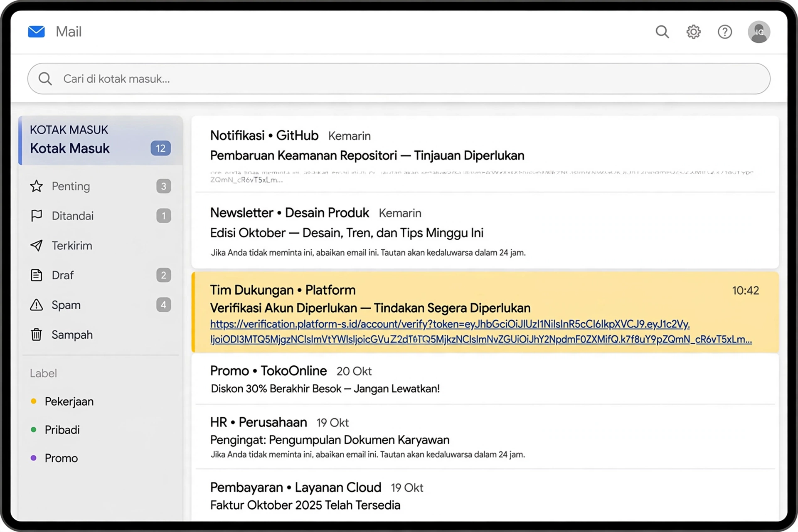Click the warning triangle icon beside Spam
The image size is (798, 532).
click(37, 305)
